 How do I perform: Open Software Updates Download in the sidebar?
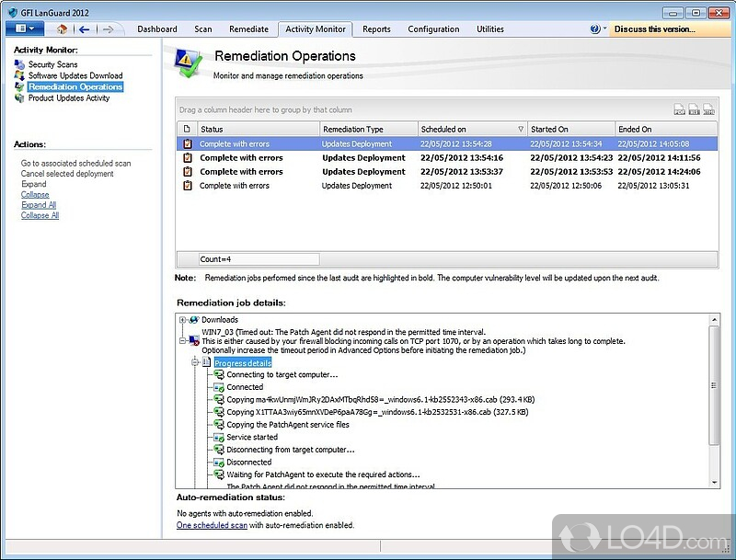coord(75,75)
